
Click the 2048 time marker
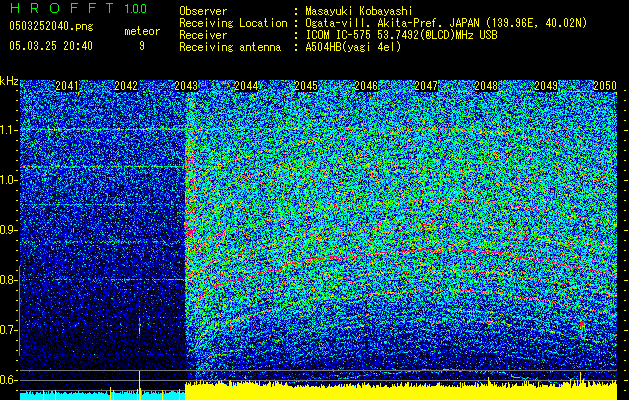(x=486, y=86)
